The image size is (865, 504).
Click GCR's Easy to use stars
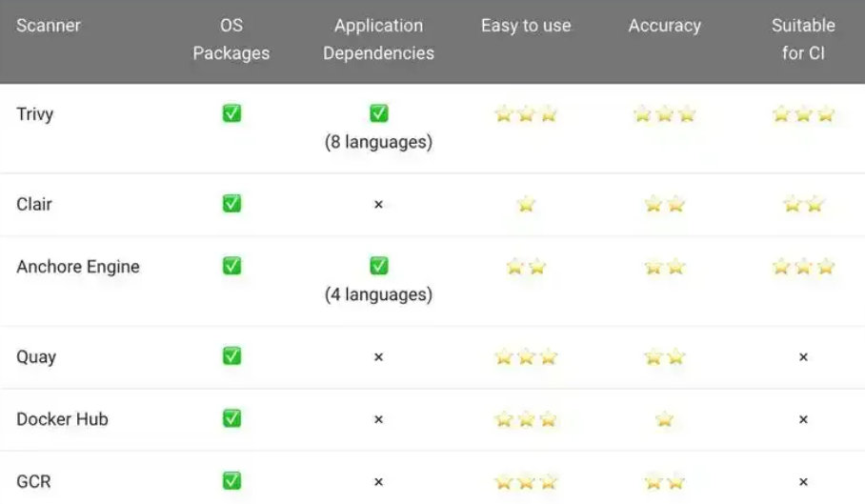526,481
